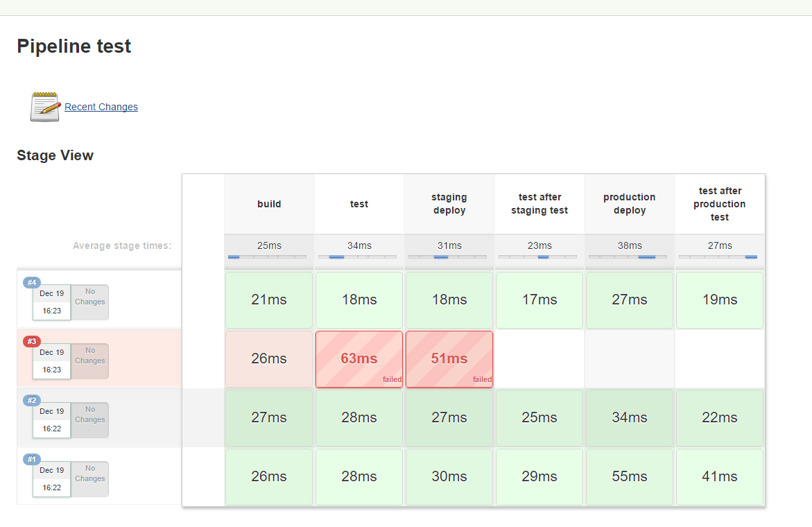Click the 'Average stage times:' label
Viewport: 812px width, 527px height.
[122, 246]
